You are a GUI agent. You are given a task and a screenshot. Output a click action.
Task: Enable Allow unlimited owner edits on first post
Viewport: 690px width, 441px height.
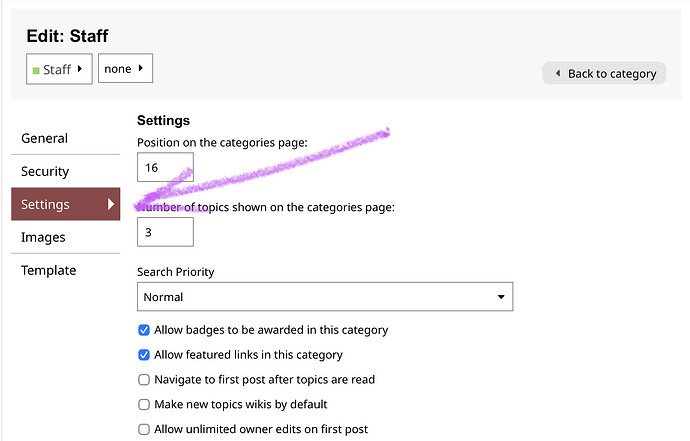tap(144, 429)
